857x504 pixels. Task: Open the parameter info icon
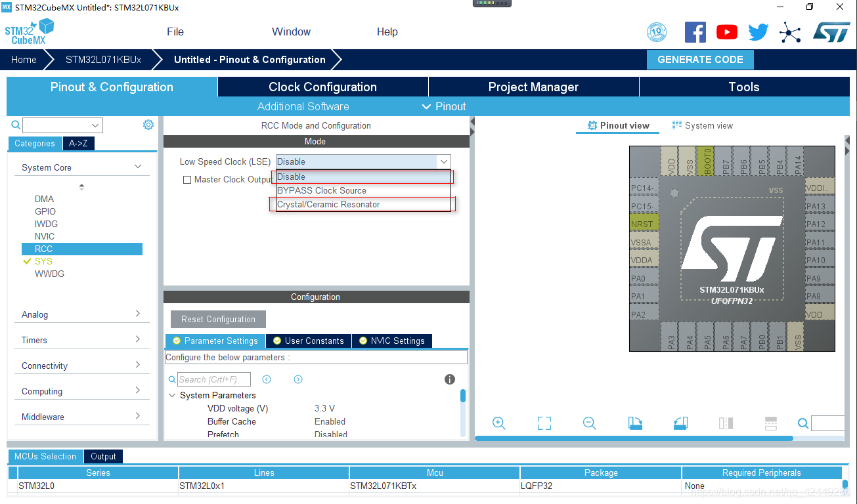point(450,379)
